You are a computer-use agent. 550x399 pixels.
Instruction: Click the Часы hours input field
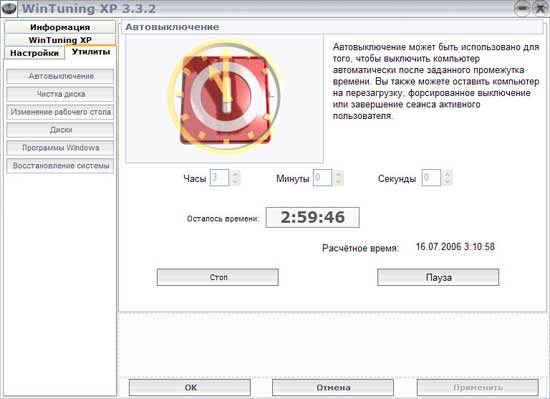(219, 178)
